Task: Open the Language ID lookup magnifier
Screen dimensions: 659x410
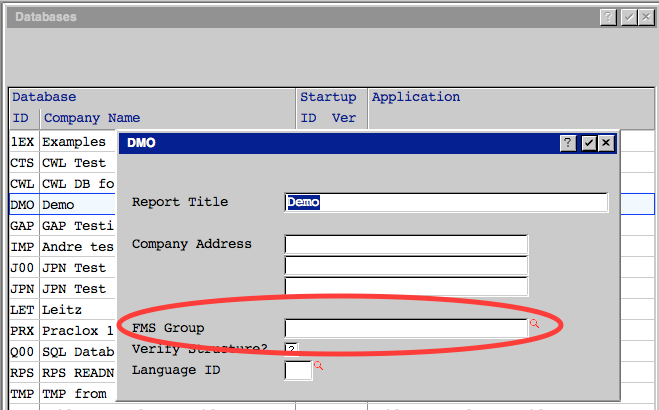Action: point(319,367)
